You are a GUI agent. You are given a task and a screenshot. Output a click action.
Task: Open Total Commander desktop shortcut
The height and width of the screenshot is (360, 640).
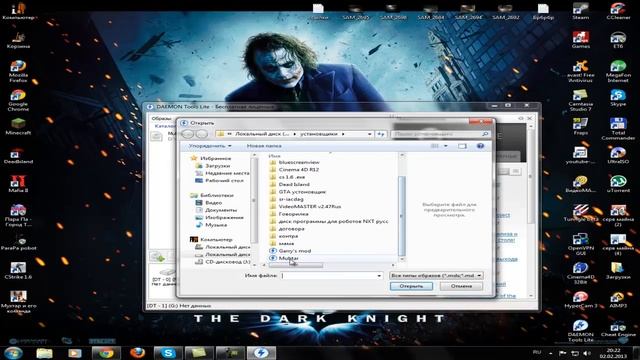tap(618, 129)
